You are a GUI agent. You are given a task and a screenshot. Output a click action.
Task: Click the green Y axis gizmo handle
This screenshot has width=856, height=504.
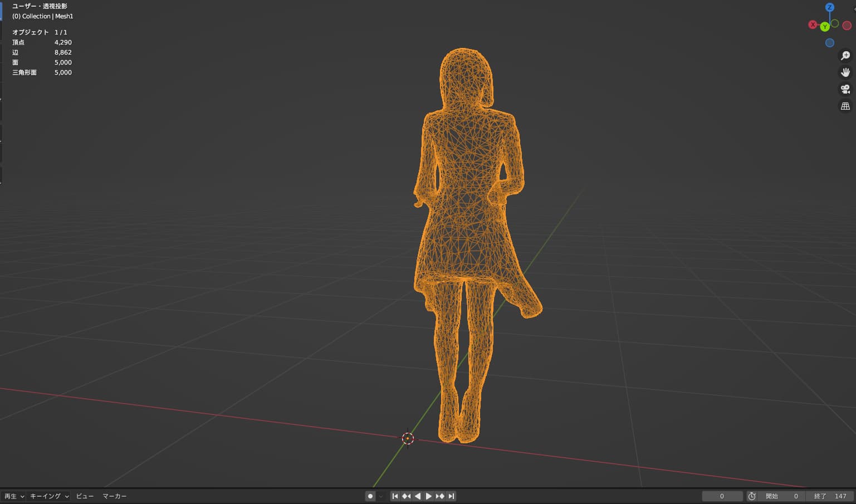coord(825,27)
